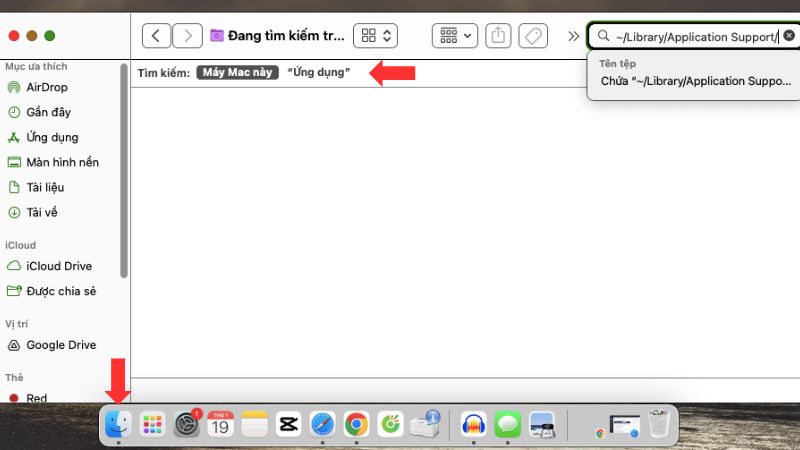Viewport: 800px width, 450px height.
Task: Select "Máy Mac này" search scope
Action: [x=237, y=72]
